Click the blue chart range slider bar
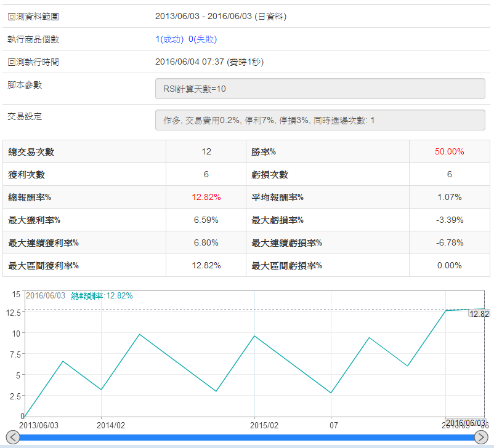 coord(246,438)
